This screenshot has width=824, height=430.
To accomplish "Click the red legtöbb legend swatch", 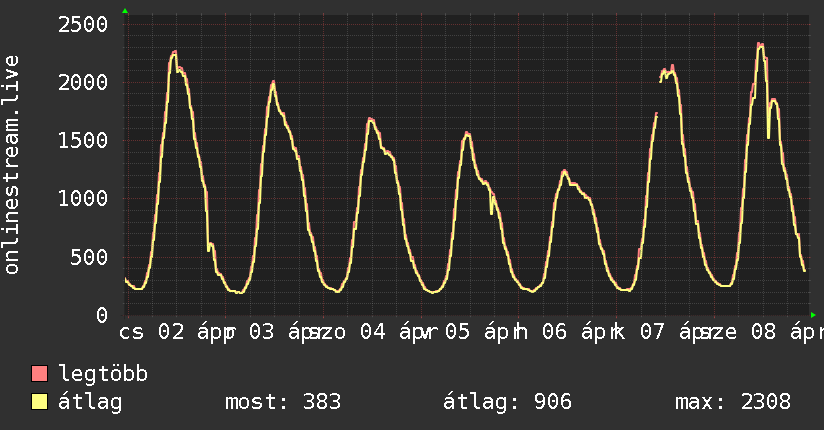I will pyautogui.click(x=40, y=375).
